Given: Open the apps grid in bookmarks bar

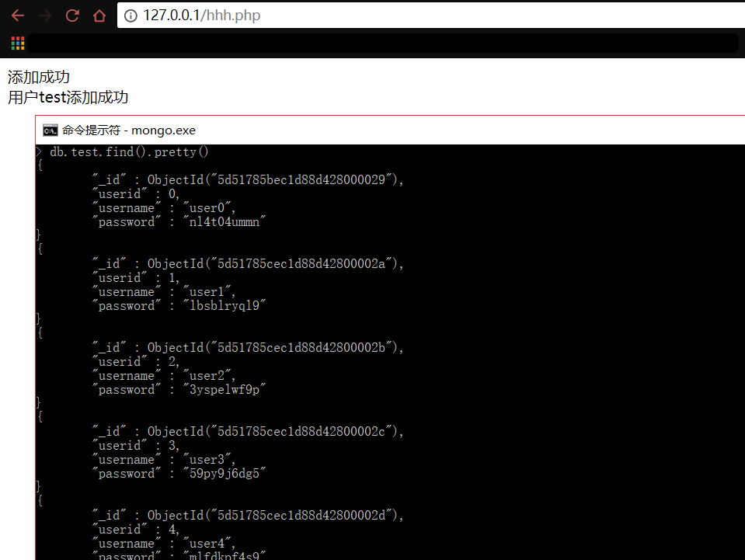Looking at the screenshot, I should 18,43.
